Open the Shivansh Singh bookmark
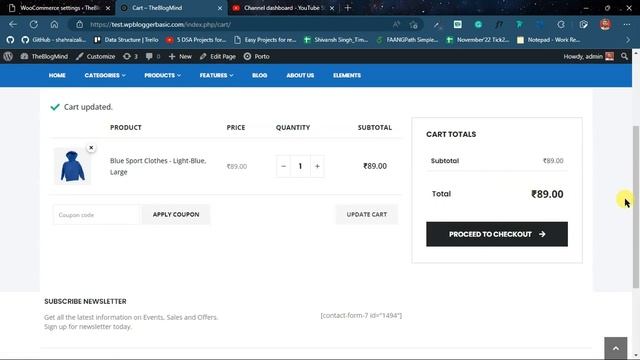This screenshot has width=640, height=360. pos(336,40)
